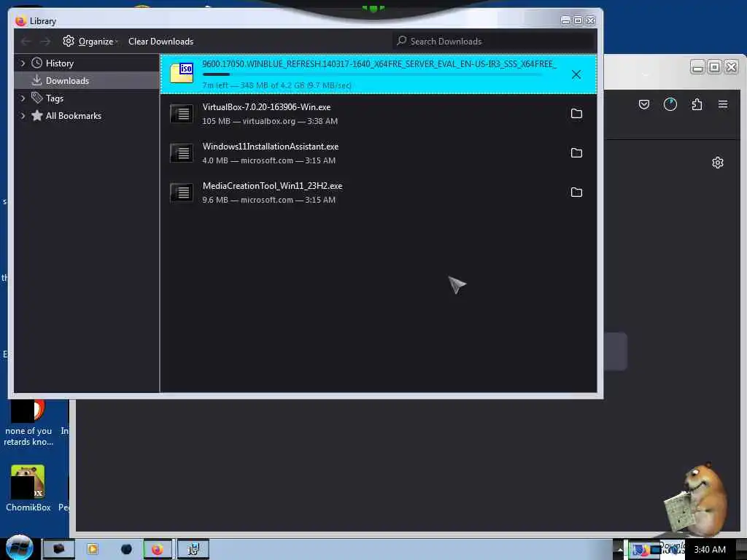Expand the History tree node
This screenshot has width=747, height=560.
23,63
